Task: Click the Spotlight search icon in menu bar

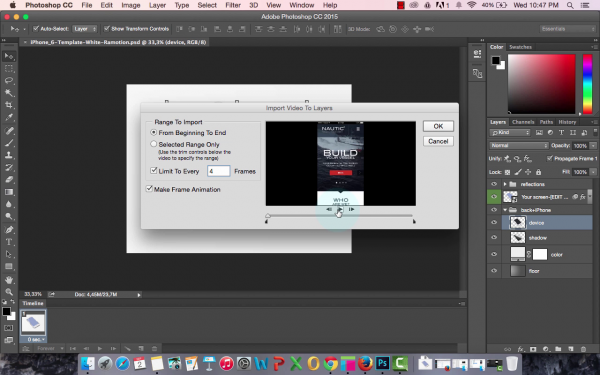Action: click(570, 5)
